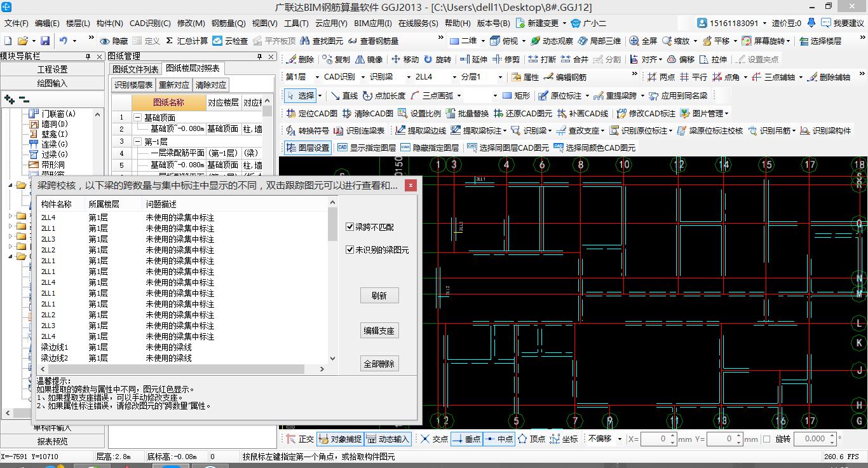Toggle Object Snap (对象捕捉)

pos(340,439)
